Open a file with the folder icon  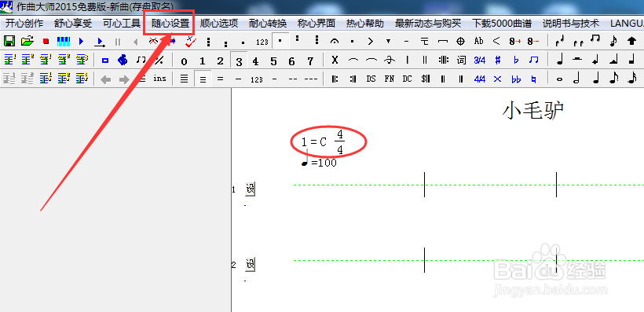[x=27, y=41]
